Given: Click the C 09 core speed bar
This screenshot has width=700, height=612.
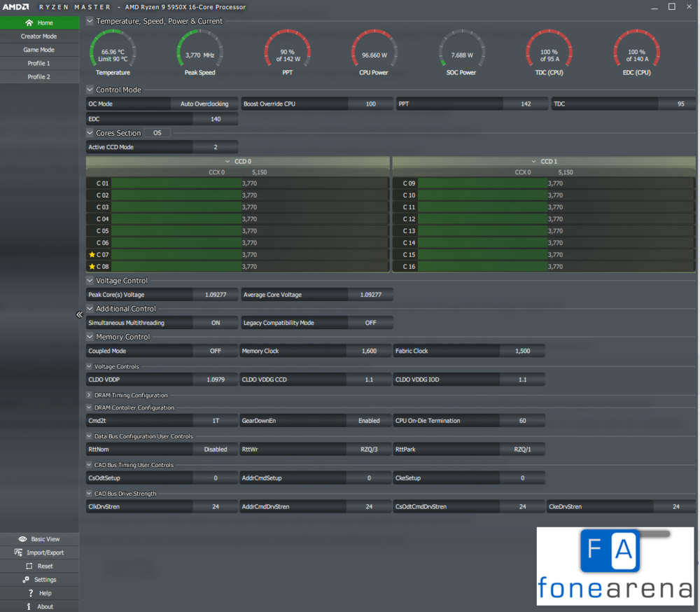Looking at the screenshot, I should click(556, 183).
